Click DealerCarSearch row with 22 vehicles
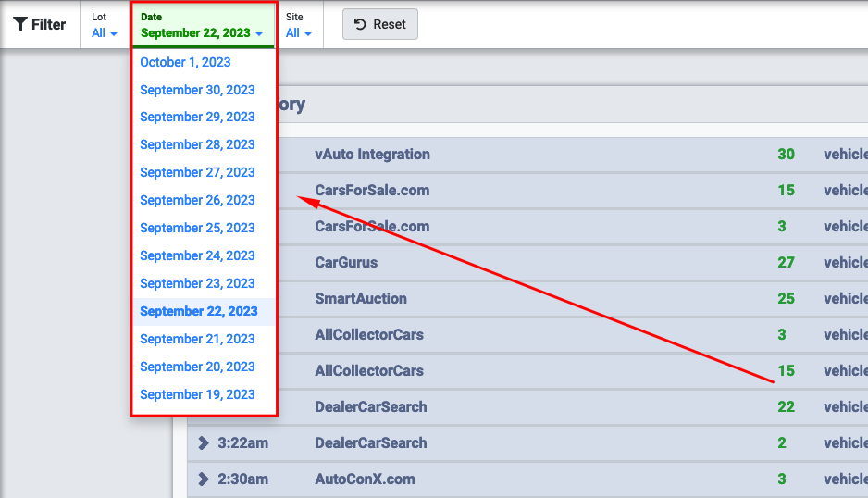Viewport: 868px width, 498px height. point(370,406)
